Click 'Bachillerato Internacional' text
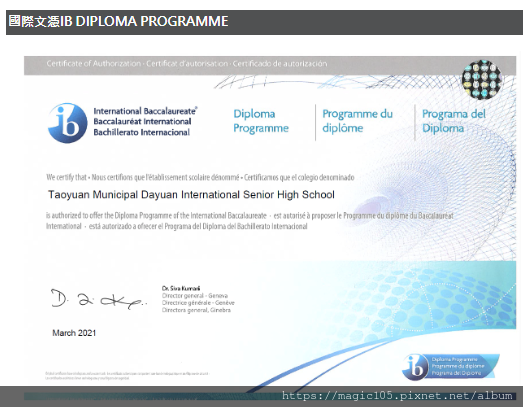The width and height of the screenshot is (523, 407). point(142,132)
